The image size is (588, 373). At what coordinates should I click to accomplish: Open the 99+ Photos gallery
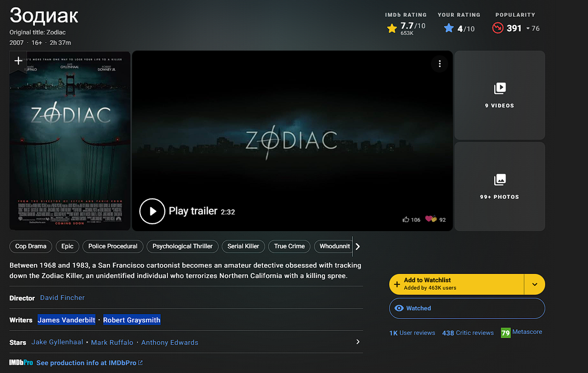499,186
